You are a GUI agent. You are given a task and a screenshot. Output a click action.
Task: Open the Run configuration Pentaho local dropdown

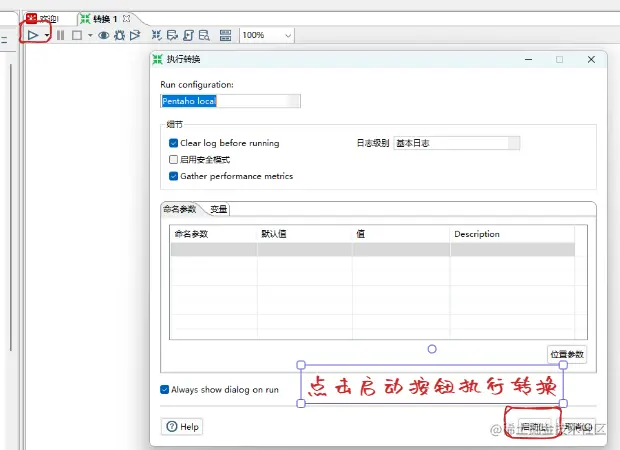(x=231, y=101)
